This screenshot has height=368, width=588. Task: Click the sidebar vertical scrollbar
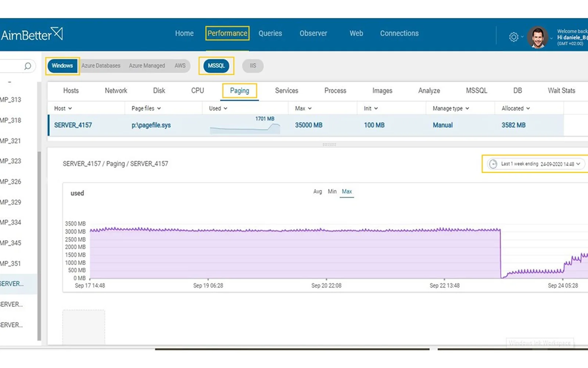39,245
